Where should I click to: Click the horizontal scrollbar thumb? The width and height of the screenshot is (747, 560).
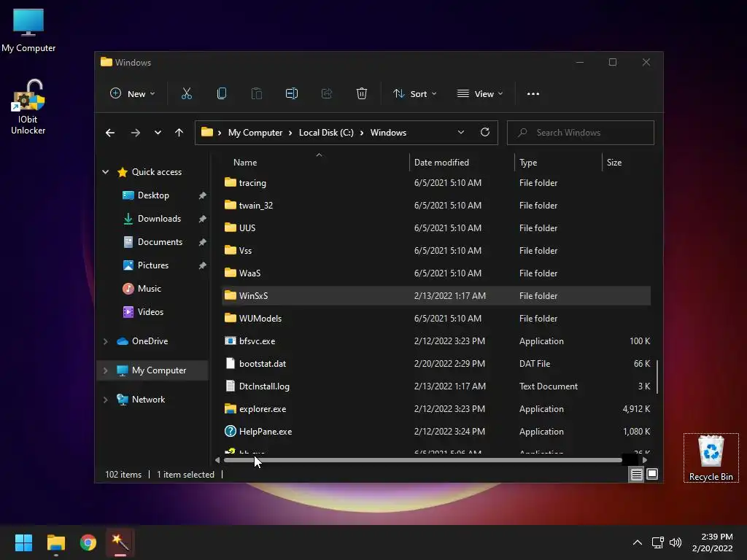coord(423,460)
